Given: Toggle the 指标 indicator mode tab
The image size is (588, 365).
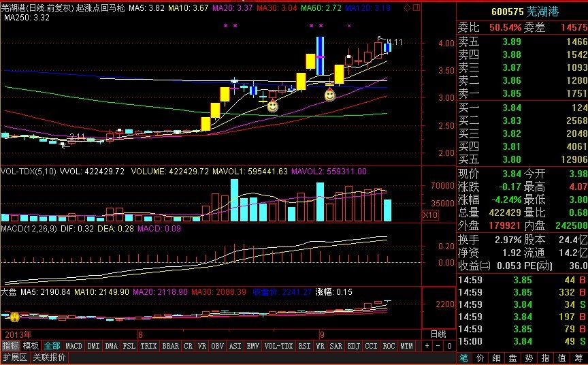Looking at the screenshot, I should (10, 346).
